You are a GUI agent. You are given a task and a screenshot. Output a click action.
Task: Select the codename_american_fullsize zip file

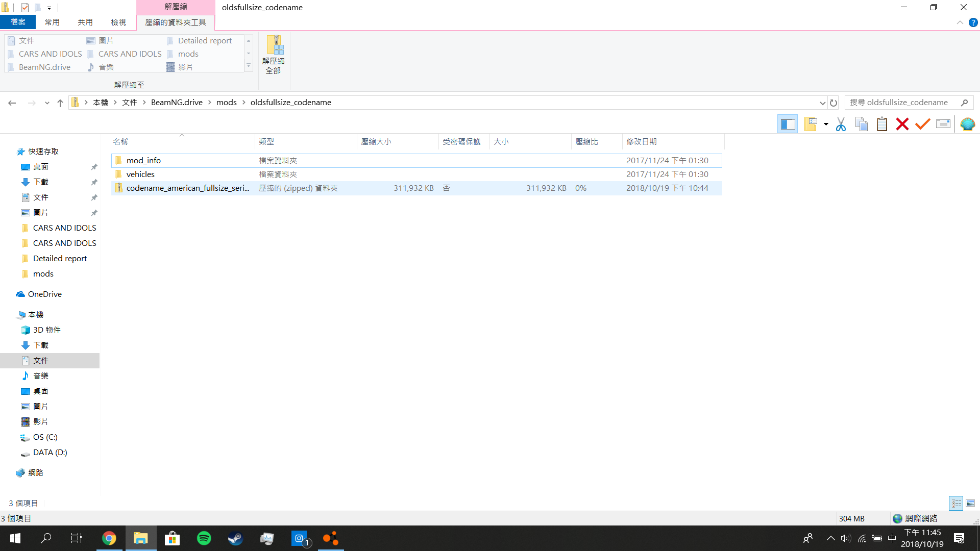[x=416, y=188]
